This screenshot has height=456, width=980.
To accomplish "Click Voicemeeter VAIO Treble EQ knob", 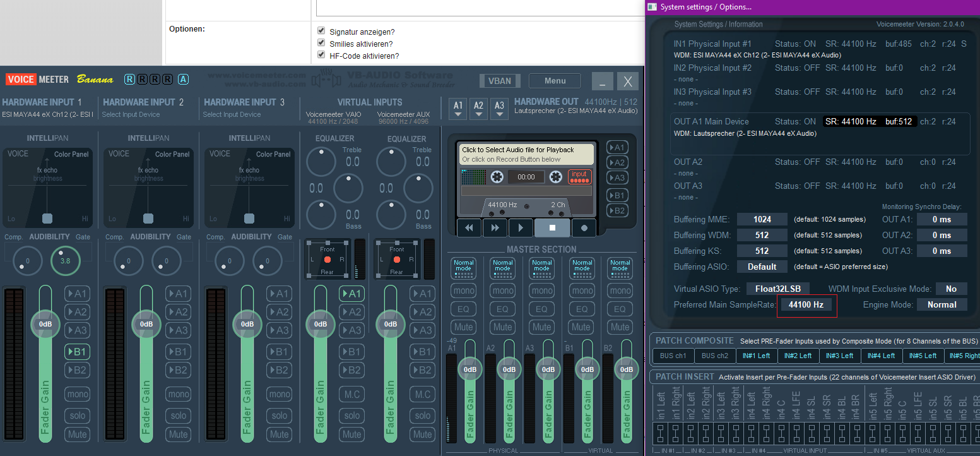I will (321, 162).
